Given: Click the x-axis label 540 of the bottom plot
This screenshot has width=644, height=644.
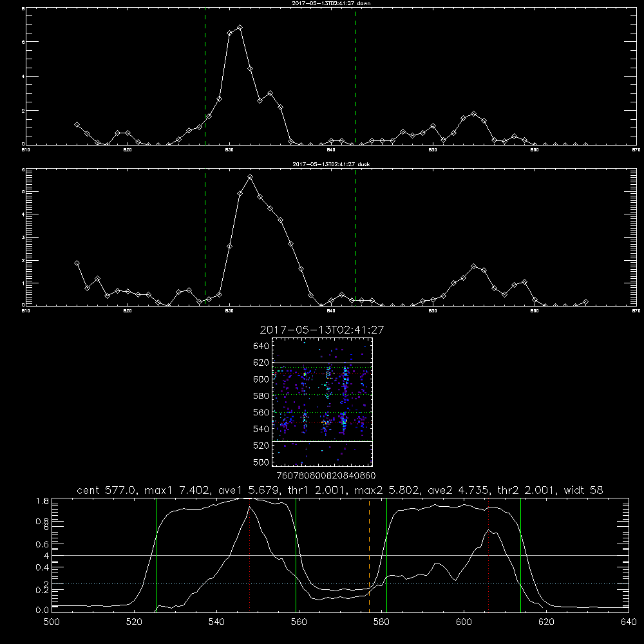Looking at the screenshot, I should point(216,621).
